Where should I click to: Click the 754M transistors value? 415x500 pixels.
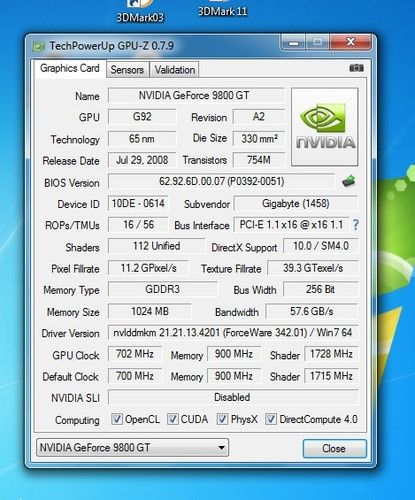[x=259, y=160]
